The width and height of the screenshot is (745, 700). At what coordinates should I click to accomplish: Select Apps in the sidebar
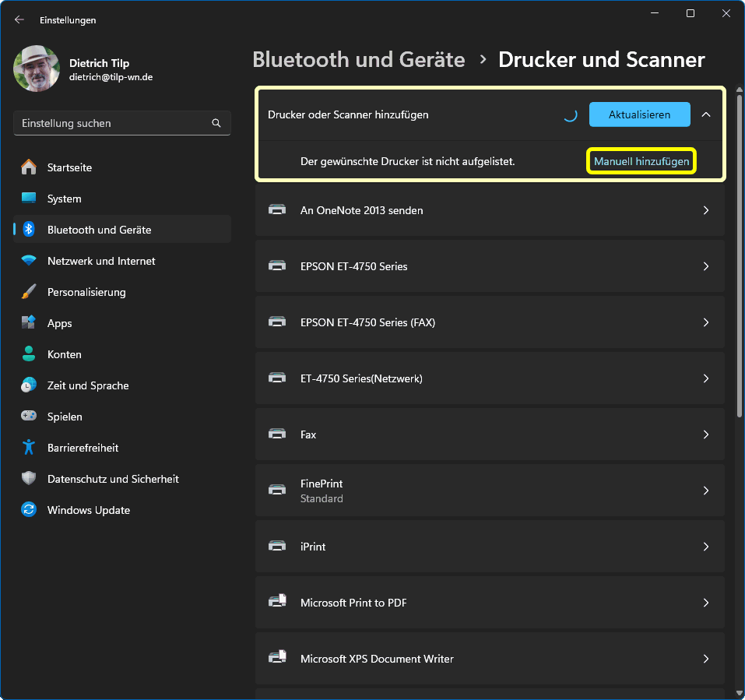coord(59,323)
